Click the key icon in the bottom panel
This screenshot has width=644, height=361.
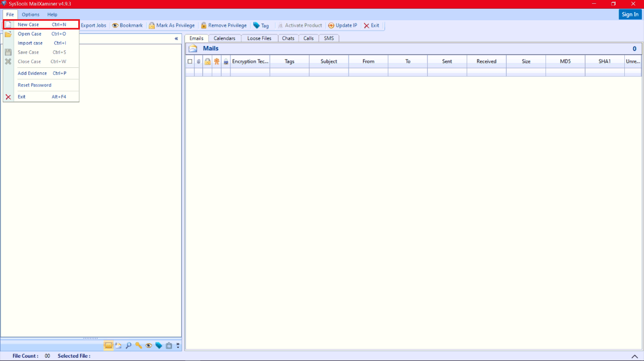click(138, 345)
